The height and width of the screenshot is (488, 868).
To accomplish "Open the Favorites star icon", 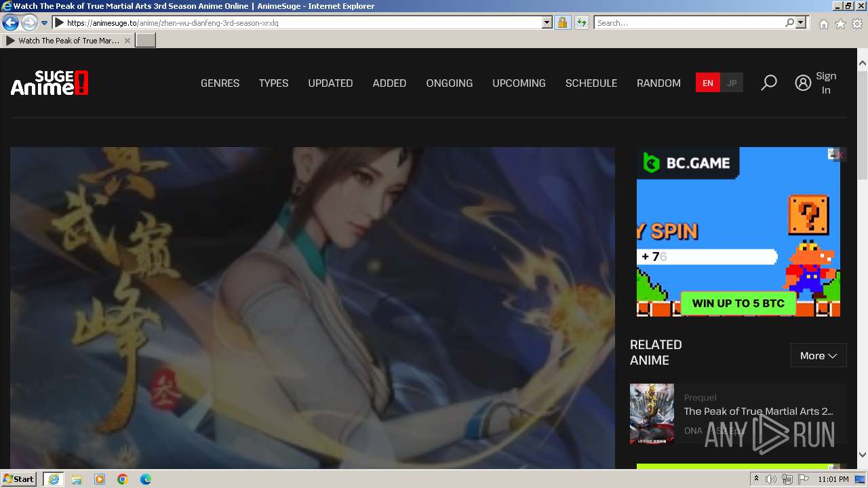I will [840, 24].
